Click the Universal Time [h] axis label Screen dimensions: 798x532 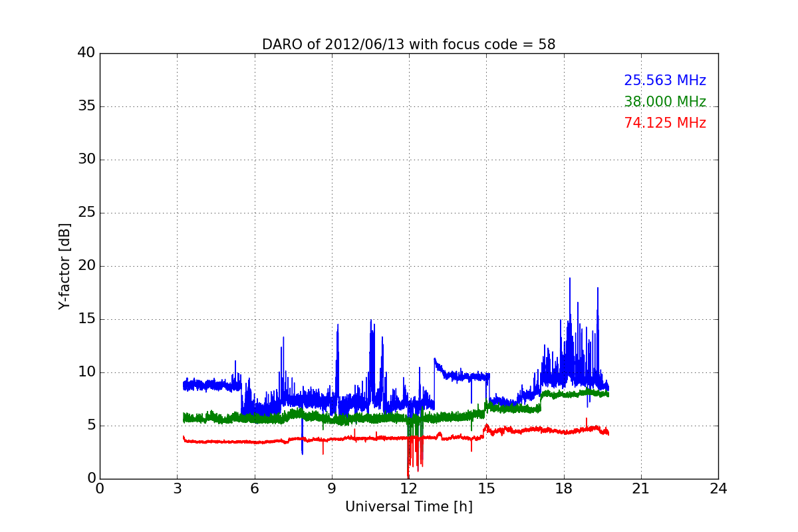[x=408, y=507]
